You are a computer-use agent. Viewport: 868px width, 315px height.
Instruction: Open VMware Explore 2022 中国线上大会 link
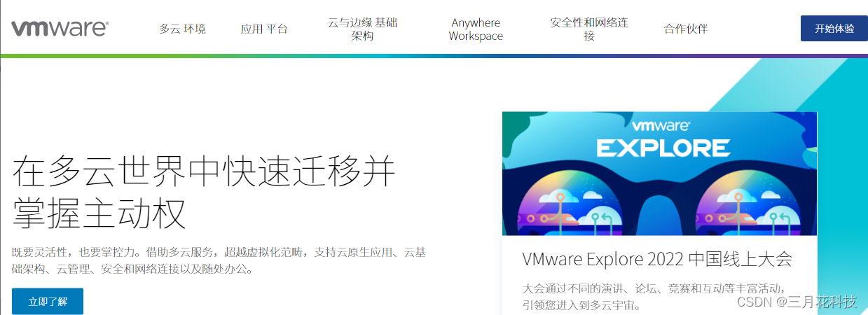pos(657,259)
